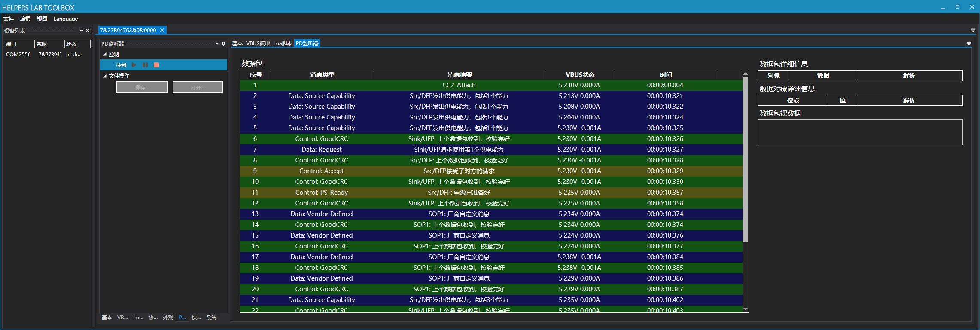Click the 名称 column header
The width and height of the screenshot is (980, 330).
49,44
